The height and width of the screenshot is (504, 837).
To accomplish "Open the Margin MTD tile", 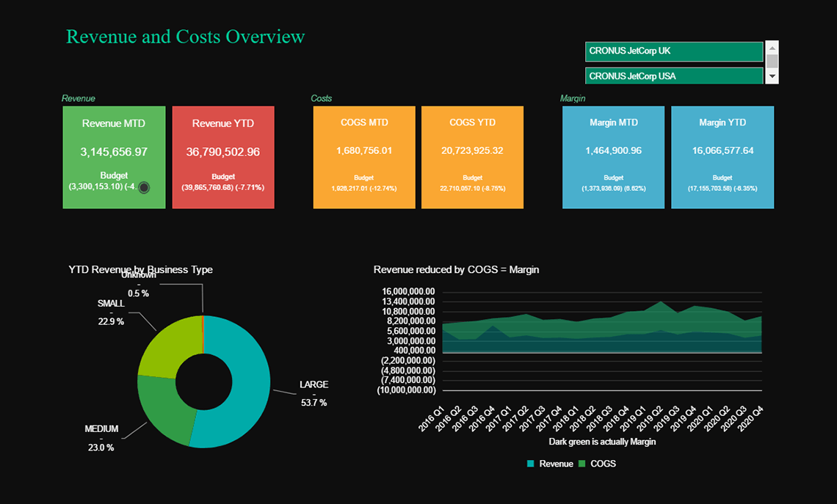I will 613,157.
